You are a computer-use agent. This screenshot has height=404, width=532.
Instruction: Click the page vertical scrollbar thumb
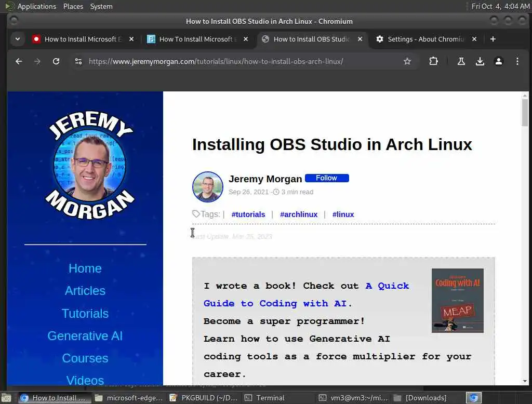[525, 113]
